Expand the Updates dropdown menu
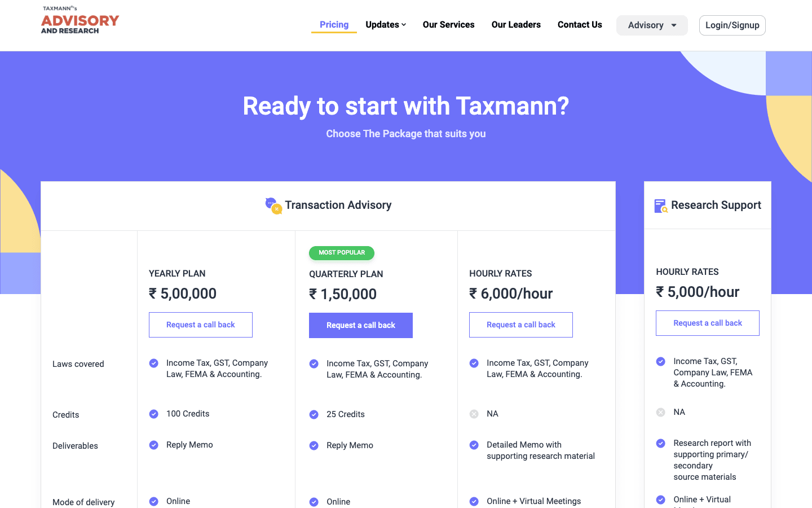 click(386, 25)
